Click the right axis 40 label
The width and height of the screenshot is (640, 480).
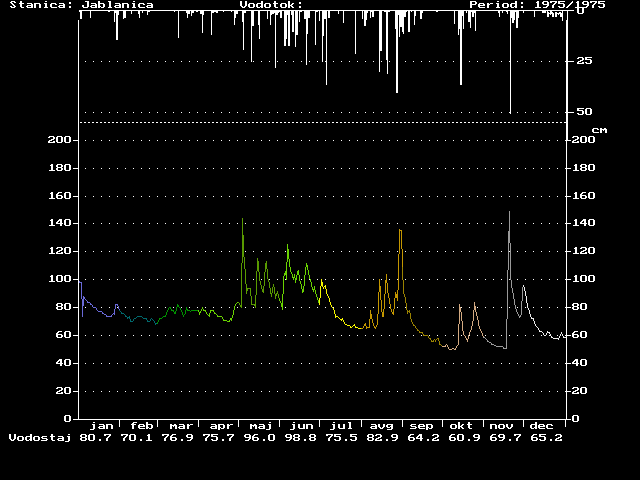tap(580, 363)
